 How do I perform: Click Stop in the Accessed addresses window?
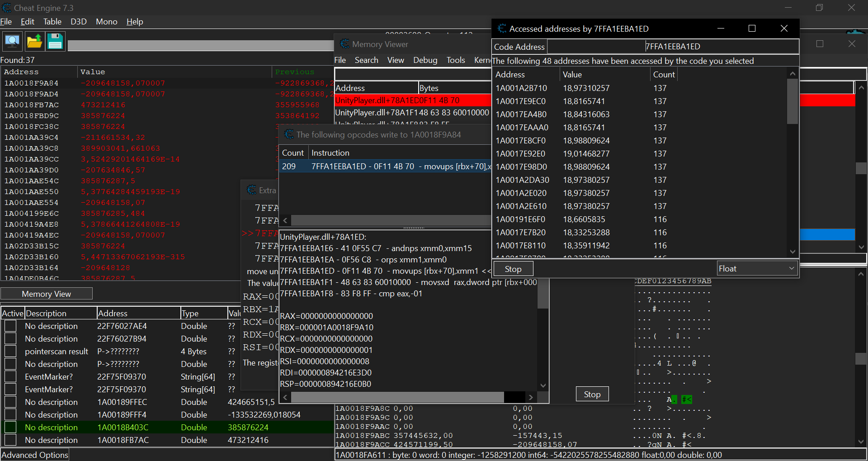(513, 269)
